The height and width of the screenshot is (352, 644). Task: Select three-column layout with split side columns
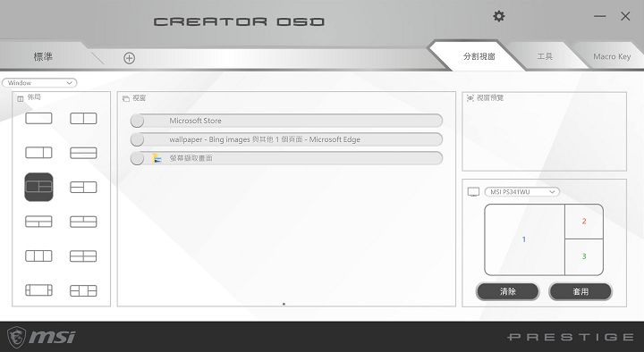point(83,290)
